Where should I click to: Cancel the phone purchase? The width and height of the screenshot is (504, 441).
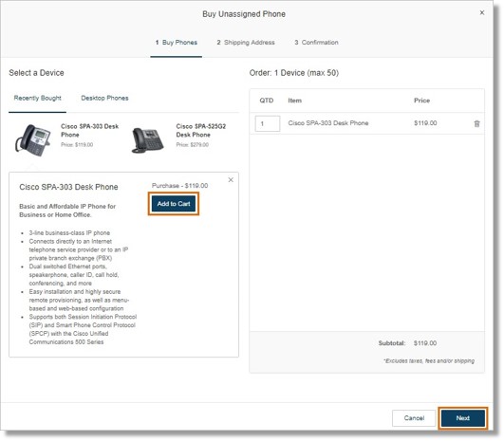click(414, 418)
